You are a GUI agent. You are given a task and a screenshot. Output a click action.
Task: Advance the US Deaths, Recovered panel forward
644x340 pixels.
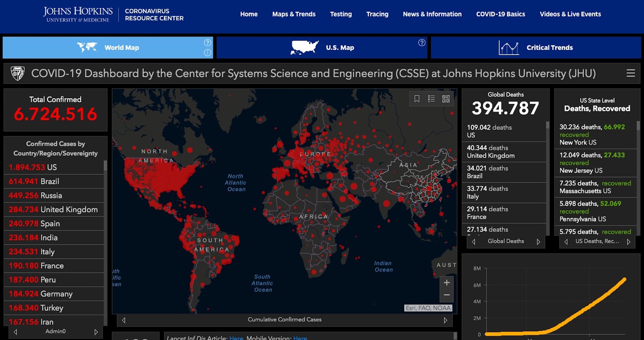[629, 242]
